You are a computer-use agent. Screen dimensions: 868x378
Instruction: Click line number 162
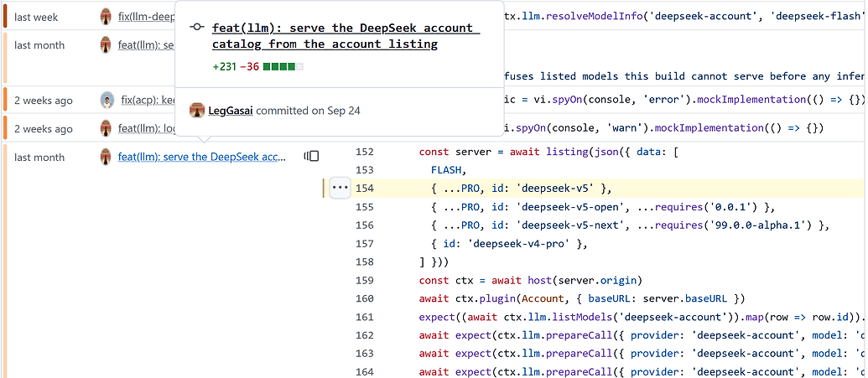365,335
